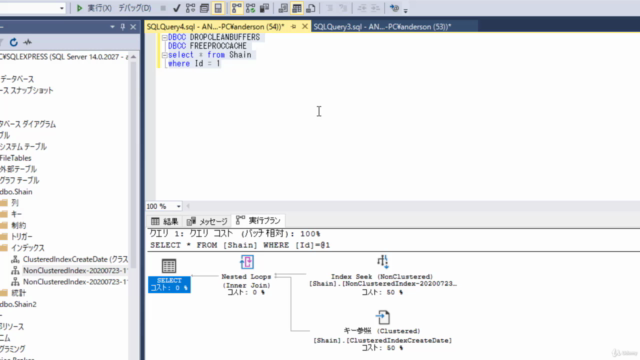The image size is (640, 360).
Task: Open toolbar overflow options arrow
Action: point(406,10)
